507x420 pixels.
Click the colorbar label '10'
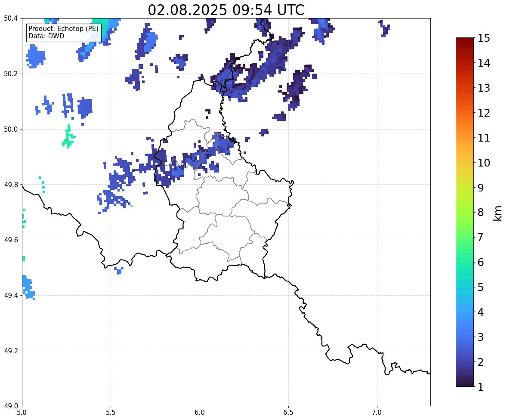(x=484, y=163)
